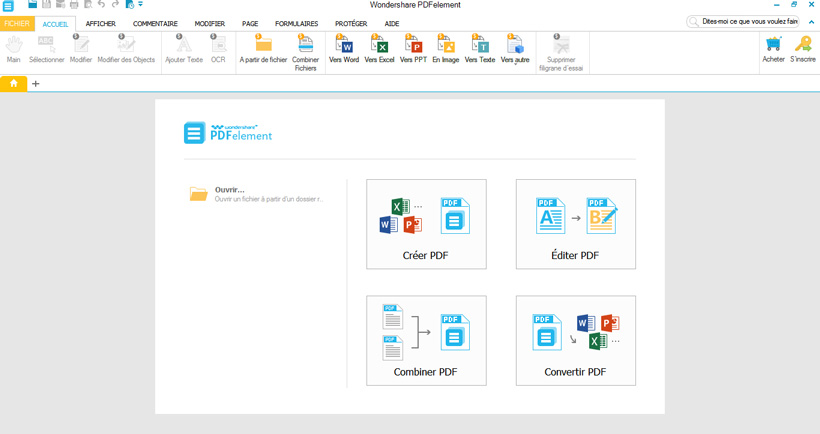Expand the quick access toolbar customize arrow
820x434 pixels.
point(141,4)
